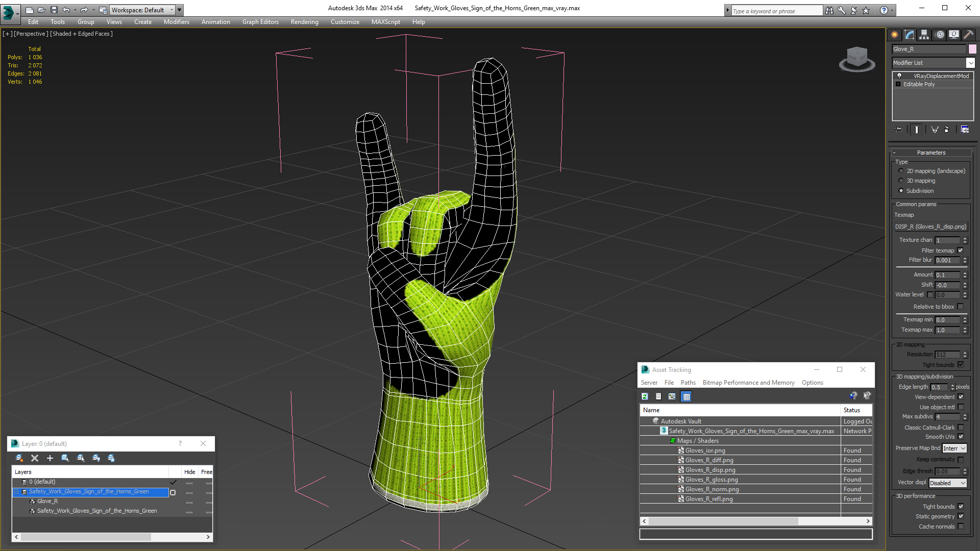Click Create New Layer icon
980x551 pixels.
pyautogui.click(x=19, y=458)
